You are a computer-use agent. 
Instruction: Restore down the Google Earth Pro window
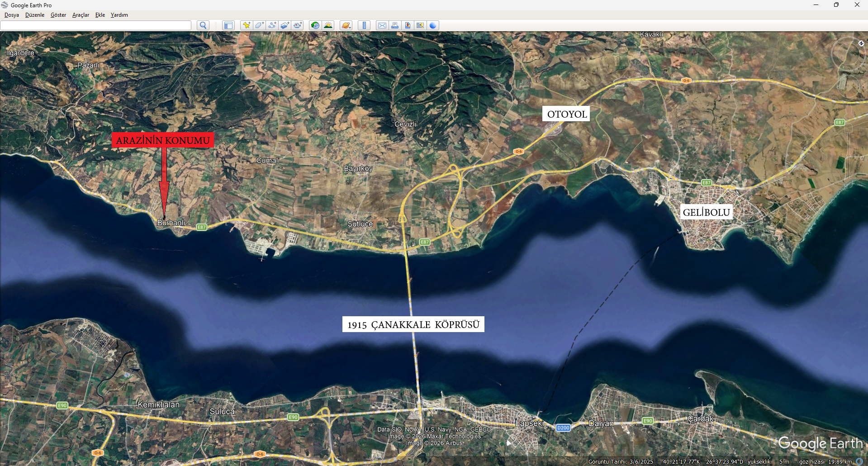[x=836, y=5]
